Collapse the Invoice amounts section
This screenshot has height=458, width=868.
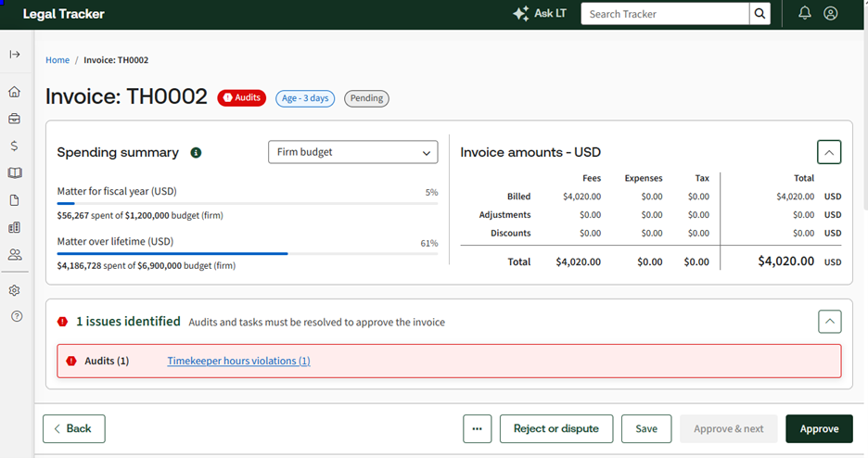tap(829, 152)
